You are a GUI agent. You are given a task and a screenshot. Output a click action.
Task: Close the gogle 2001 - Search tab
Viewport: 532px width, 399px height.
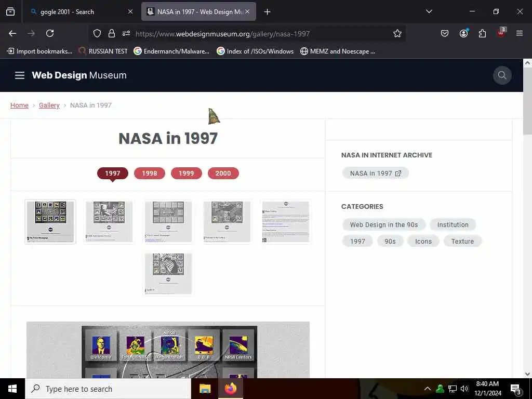[x=130, y=11]
